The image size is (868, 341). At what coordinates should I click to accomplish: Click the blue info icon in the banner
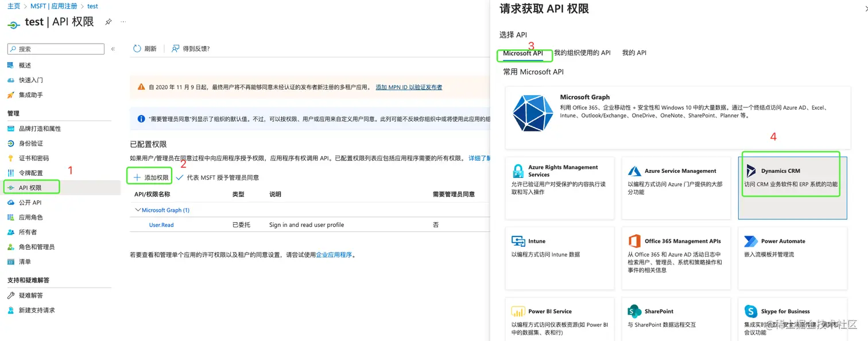click(141, 119)
